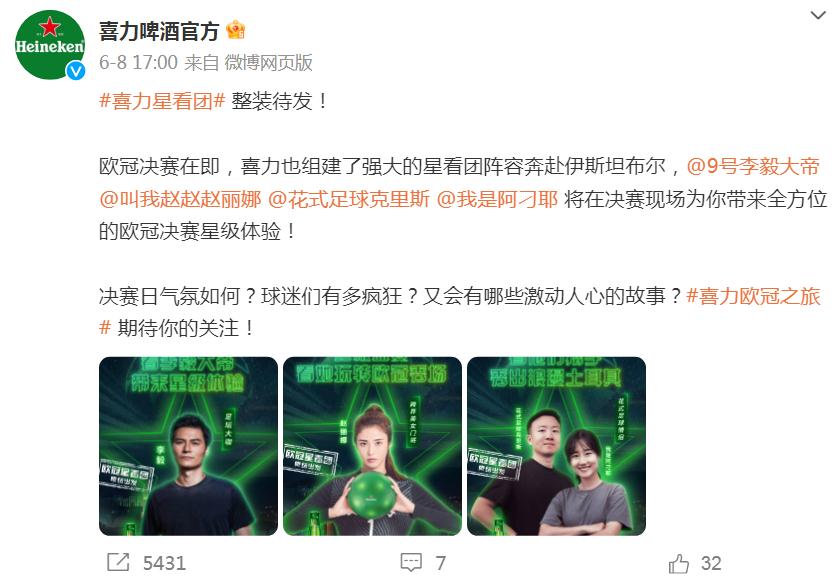Click the crown membership icon beside the account name
This screenshot has width=838, height=577.
pos(236,30)
